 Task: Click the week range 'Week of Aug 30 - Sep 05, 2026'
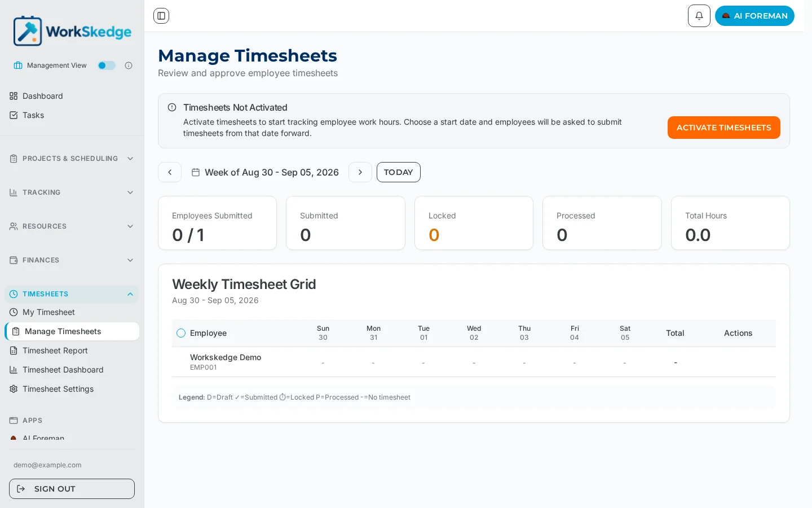272,172
